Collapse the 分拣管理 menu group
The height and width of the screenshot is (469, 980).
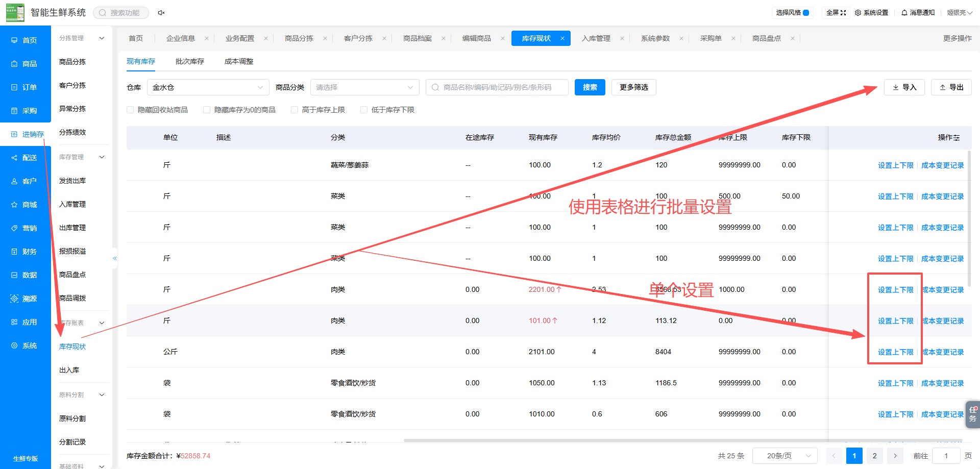(102, 38)
